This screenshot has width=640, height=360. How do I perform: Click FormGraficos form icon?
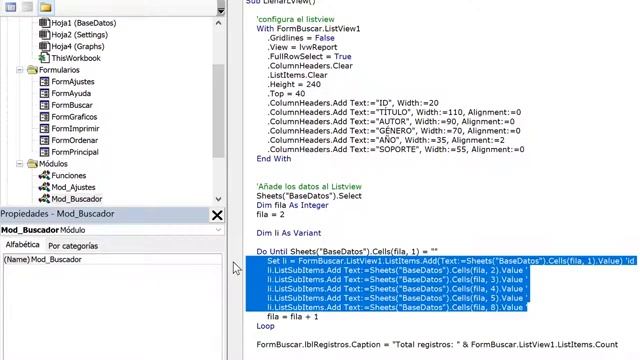click(44, 117)
